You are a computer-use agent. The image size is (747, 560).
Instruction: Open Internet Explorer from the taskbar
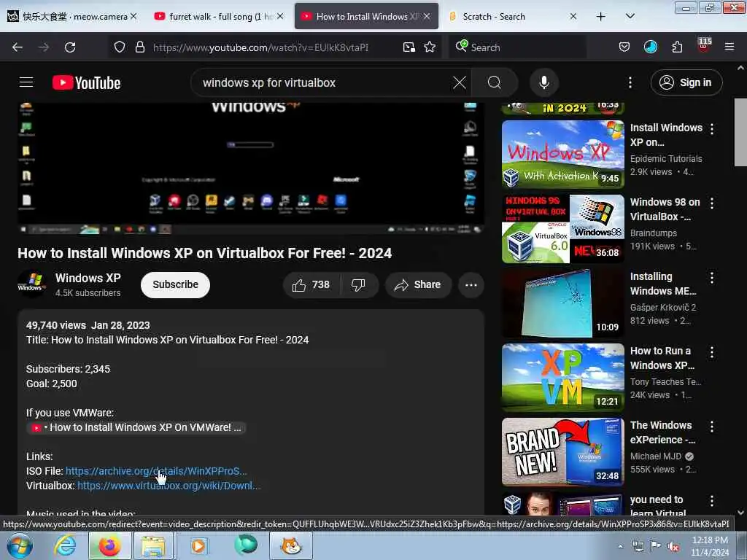65,545
